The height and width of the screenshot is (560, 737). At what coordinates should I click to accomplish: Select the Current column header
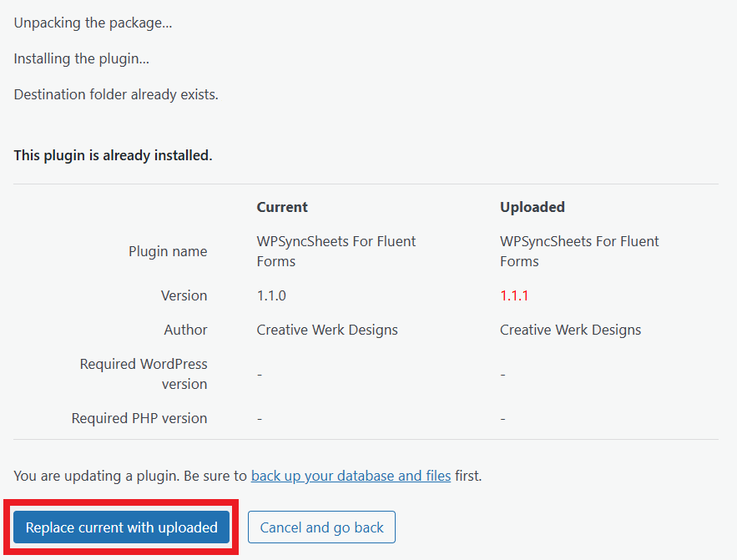click(x=282, y=207)
